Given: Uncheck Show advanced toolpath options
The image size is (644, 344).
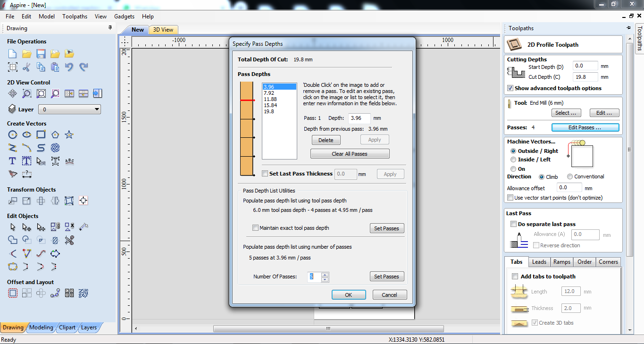Looking at the screenshot, I should pos(510,88).
